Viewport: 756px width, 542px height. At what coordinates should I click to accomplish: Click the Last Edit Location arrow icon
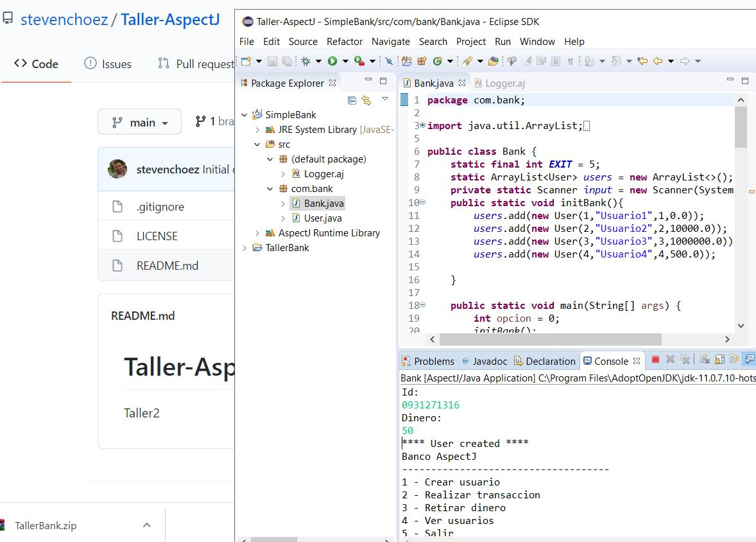coord(642,61)
